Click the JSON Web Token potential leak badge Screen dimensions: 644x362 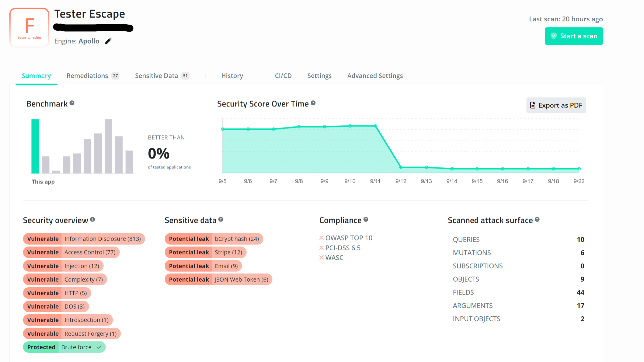coord(218,279)
